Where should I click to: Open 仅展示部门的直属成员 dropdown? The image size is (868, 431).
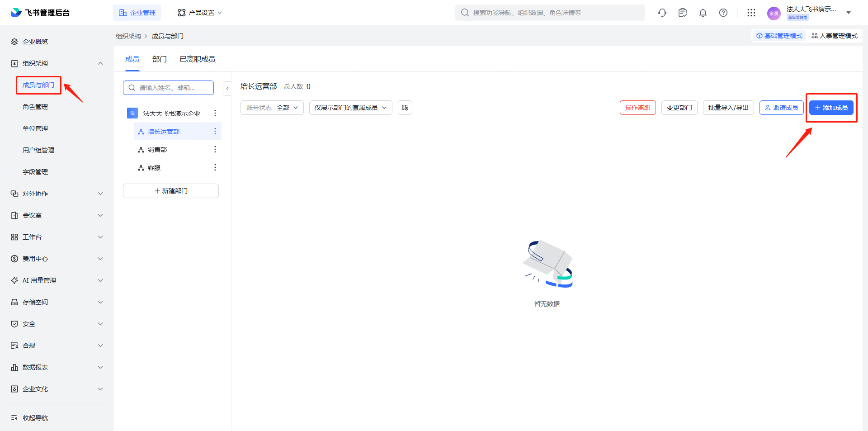click(x=350, y=108)
